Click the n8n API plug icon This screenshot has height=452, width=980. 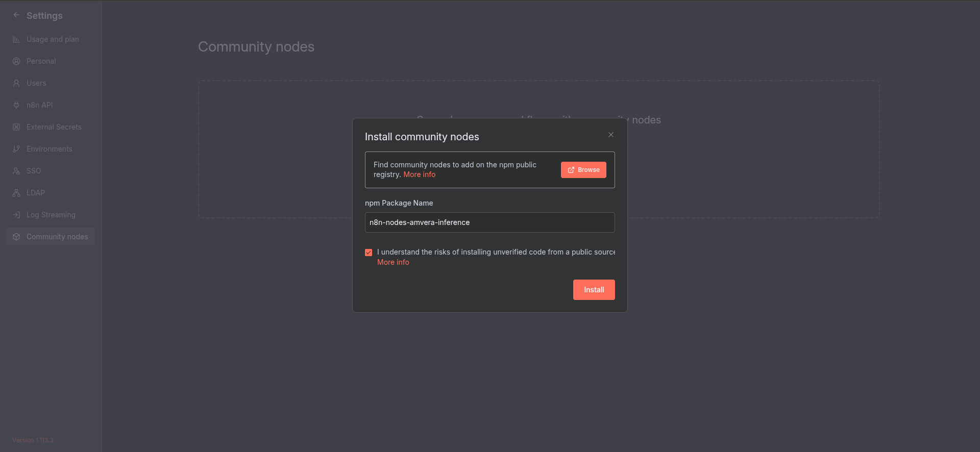click(x=16, y=105)
